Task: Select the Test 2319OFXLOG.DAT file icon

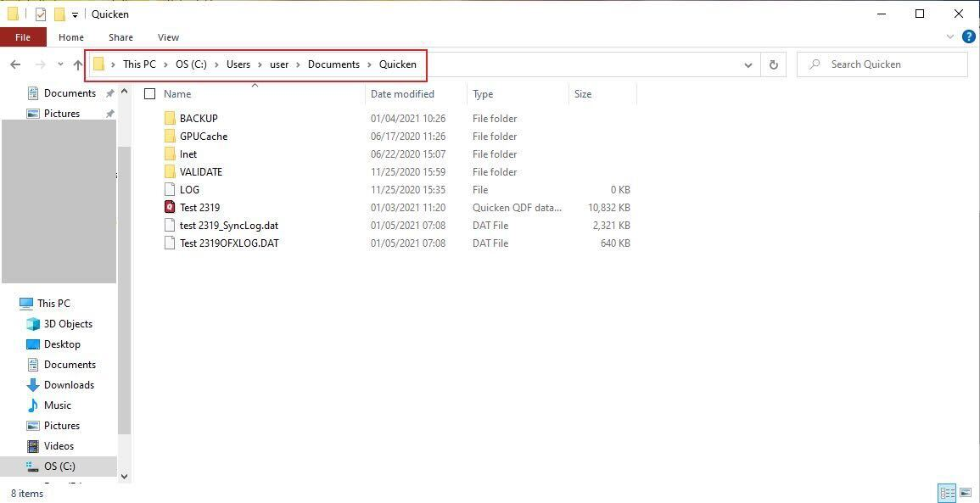Action: point(170,243)
